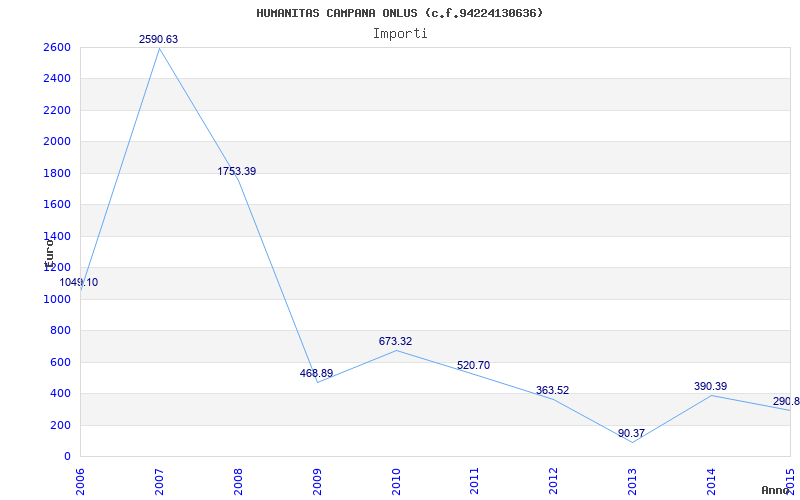Select the 2007 x-axis label
This screenshot has width=800, height=500.
click(159, 481)
